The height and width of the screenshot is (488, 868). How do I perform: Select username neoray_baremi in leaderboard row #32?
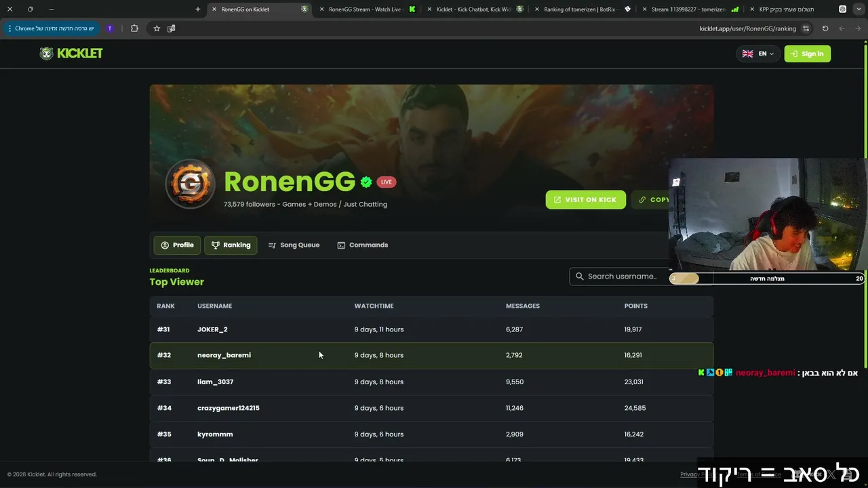click(x=224, y=355)
